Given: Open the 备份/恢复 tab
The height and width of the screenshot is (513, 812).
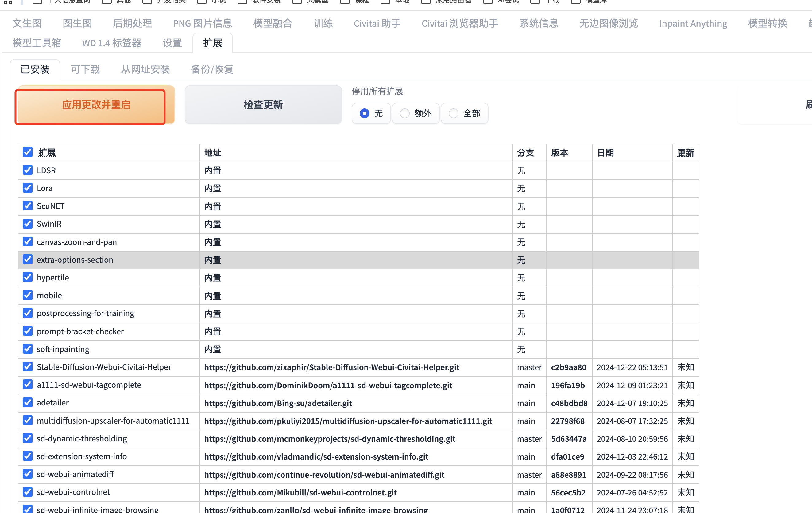Looking at the screenshot, I should point(212,69).
